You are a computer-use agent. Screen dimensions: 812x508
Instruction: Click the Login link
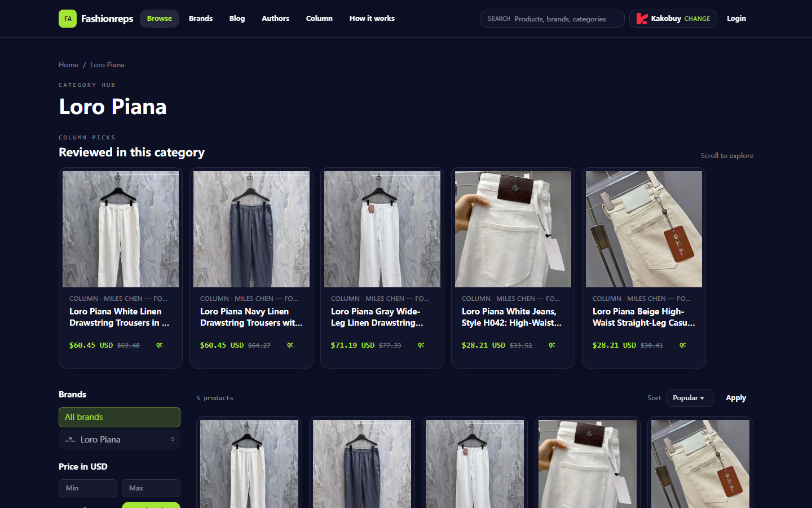tap(736, 19)
